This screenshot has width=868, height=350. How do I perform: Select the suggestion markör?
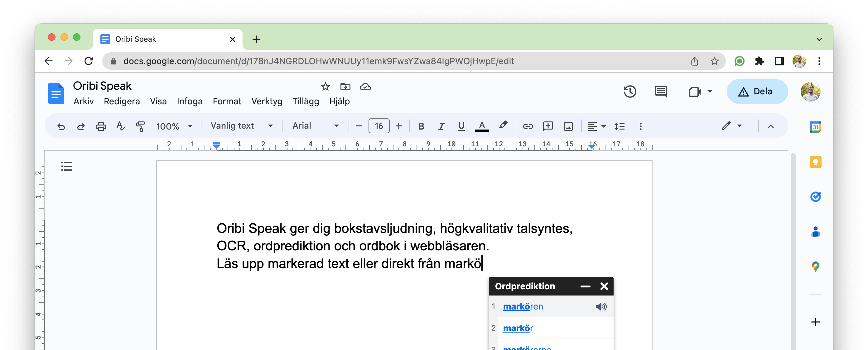click(x=518, y=328)
